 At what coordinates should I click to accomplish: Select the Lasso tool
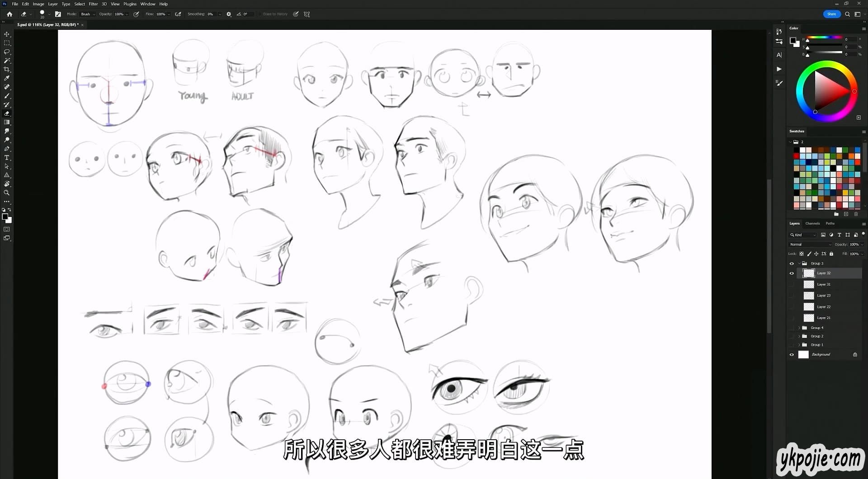click(x=7, y=52)
